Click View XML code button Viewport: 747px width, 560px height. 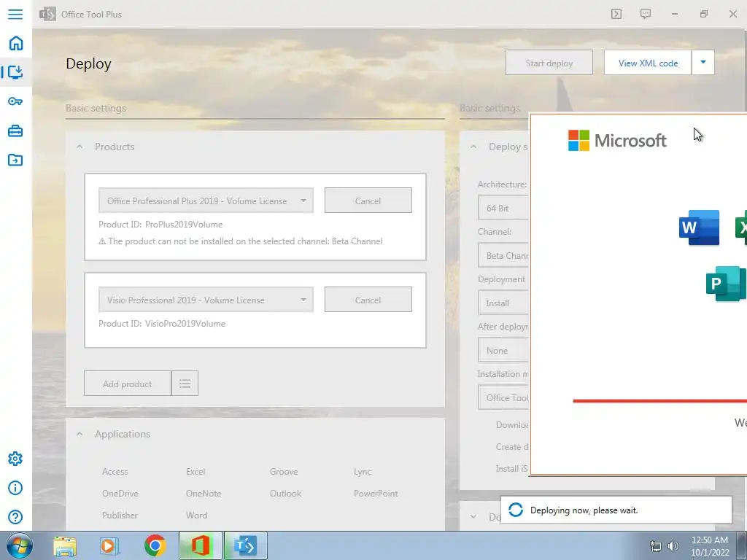click(648, 63)
